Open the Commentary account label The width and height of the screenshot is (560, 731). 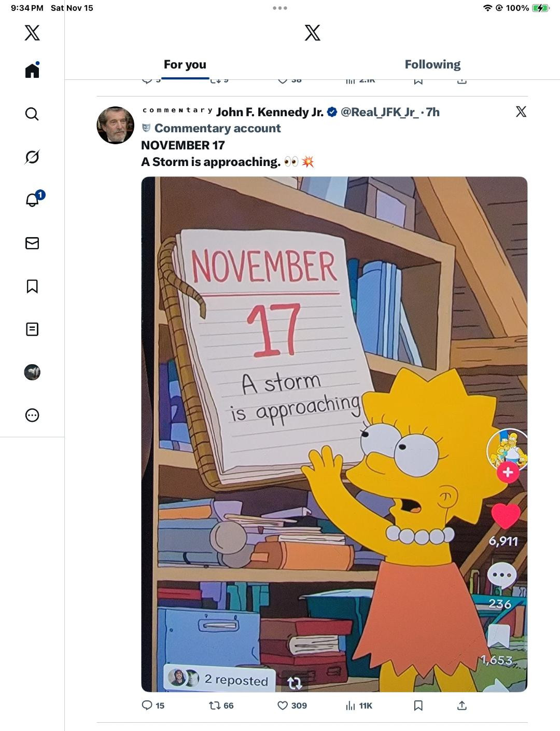[212, 128]
